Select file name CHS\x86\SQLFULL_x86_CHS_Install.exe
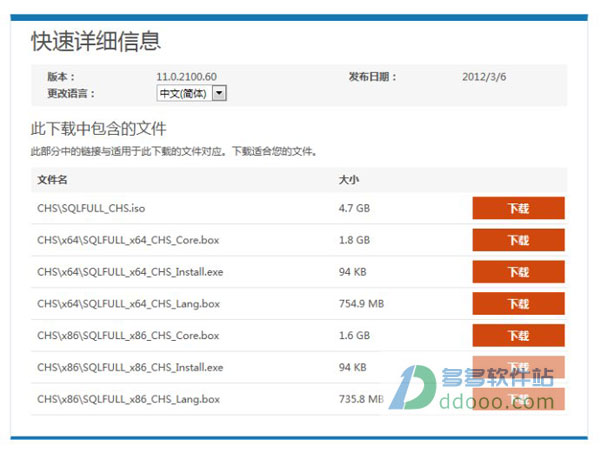The width and height of the screenshot is (600, 453). coord(130,367)
